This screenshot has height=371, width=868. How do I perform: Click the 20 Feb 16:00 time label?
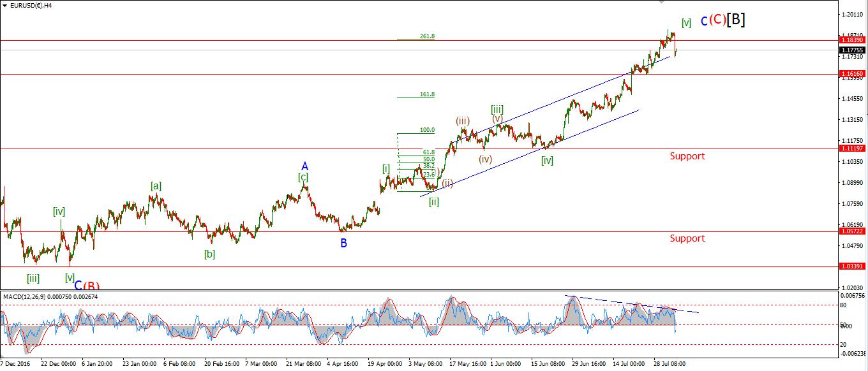(221, 364)
